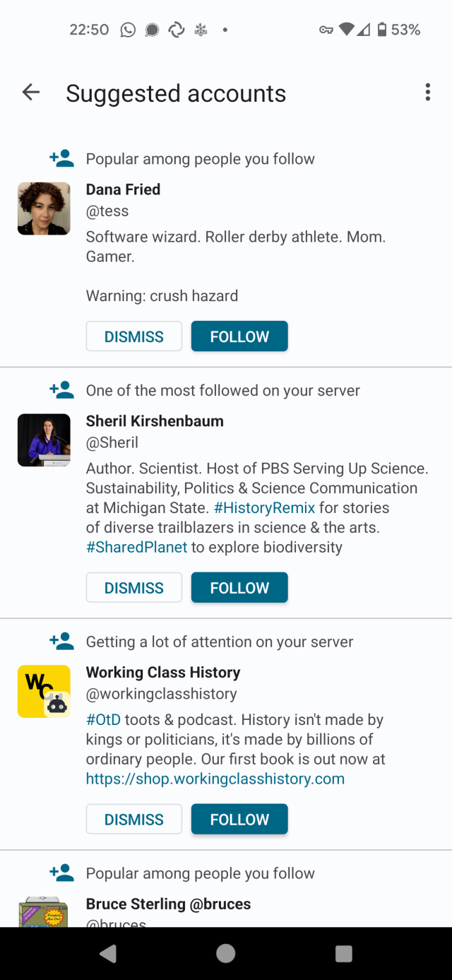452x980 pixels.
Task: Dismiss the Dana Fried suggestion
Action: coord(134,336)
